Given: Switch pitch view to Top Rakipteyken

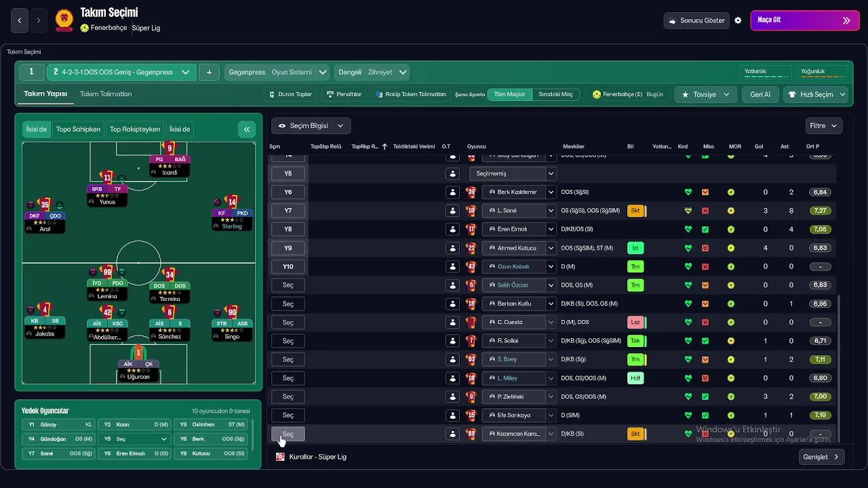Looking at the screenshot, I should (x=135, y=129).
